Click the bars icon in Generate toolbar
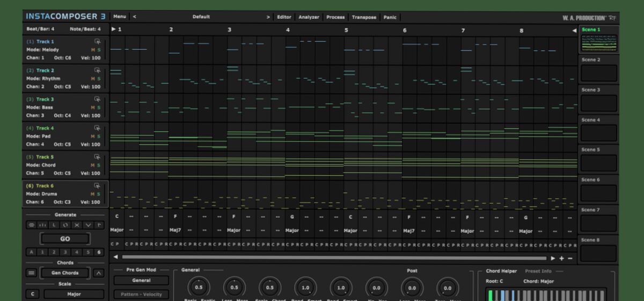The width and height of the screenshot is (644, 301). 42,225
